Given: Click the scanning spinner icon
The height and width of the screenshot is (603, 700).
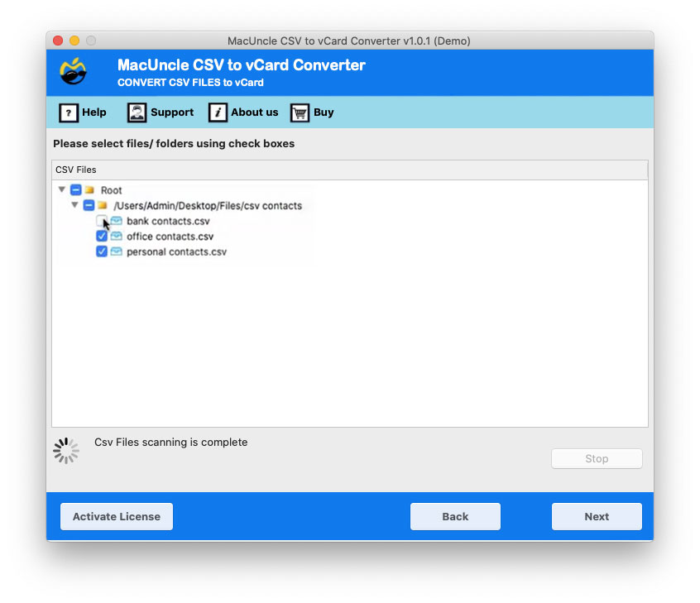Looking at the screenshot, I should click(66, 451).
